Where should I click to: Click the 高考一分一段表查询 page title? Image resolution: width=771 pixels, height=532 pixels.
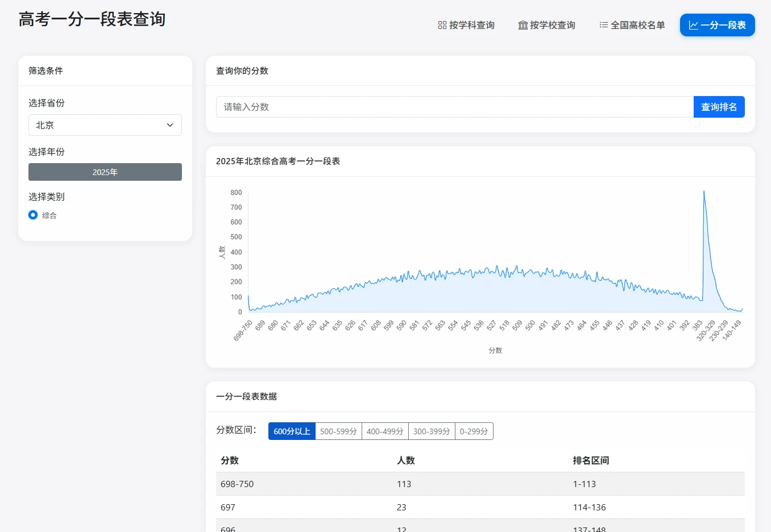(x=92, y=19)
